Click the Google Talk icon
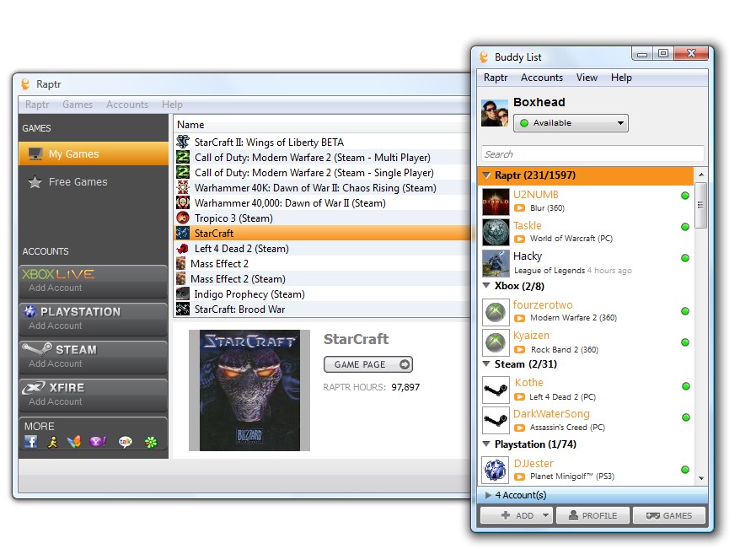The image size is (756, 549). (126, 442)
